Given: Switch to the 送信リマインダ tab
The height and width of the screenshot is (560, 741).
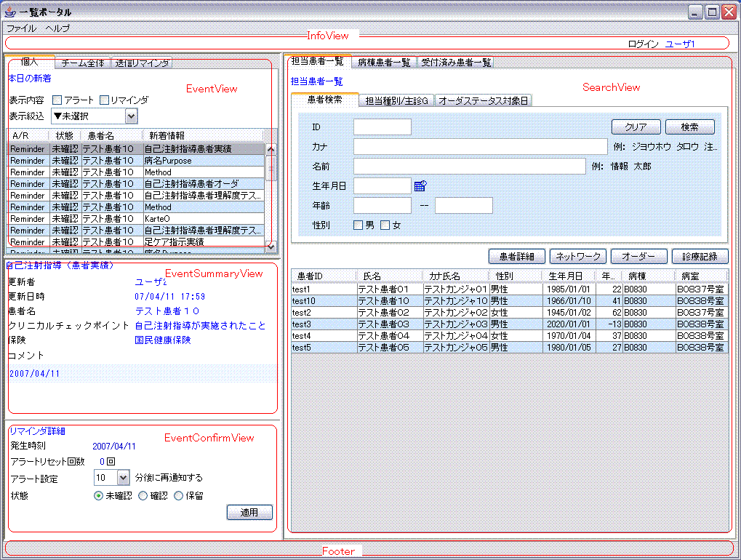Looking at the screenshot, I should pyautogui.click(x=142, y=63).
